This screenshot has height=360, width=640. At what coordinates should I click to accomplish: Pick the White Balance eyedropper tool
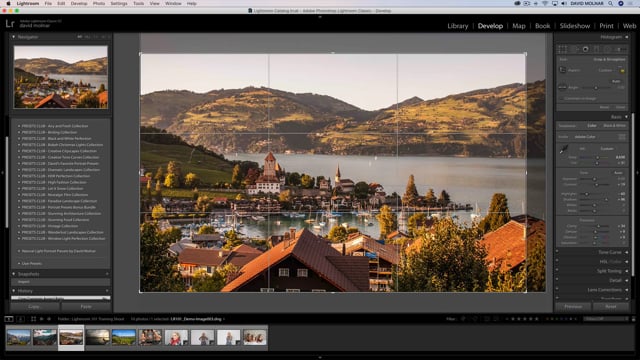[564, 150]
